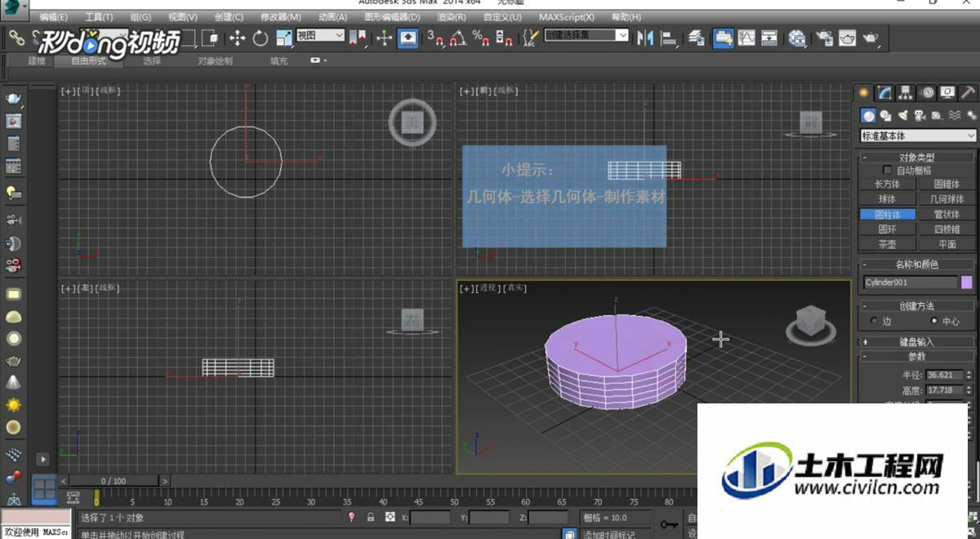
Task: Click the 茶壶 primitive button
Action: (887, 244)
